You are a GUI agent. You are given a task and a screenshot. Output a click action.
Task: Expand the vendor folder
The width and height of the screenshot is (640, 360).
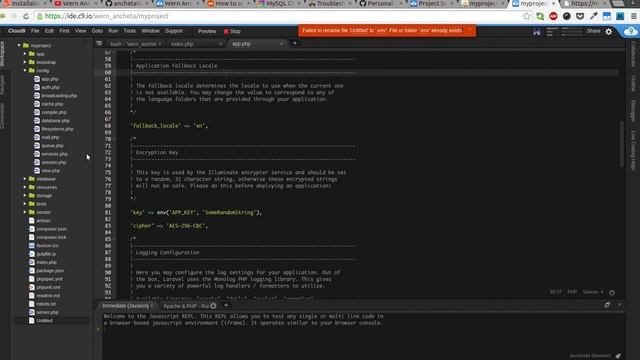coord(25,212)
